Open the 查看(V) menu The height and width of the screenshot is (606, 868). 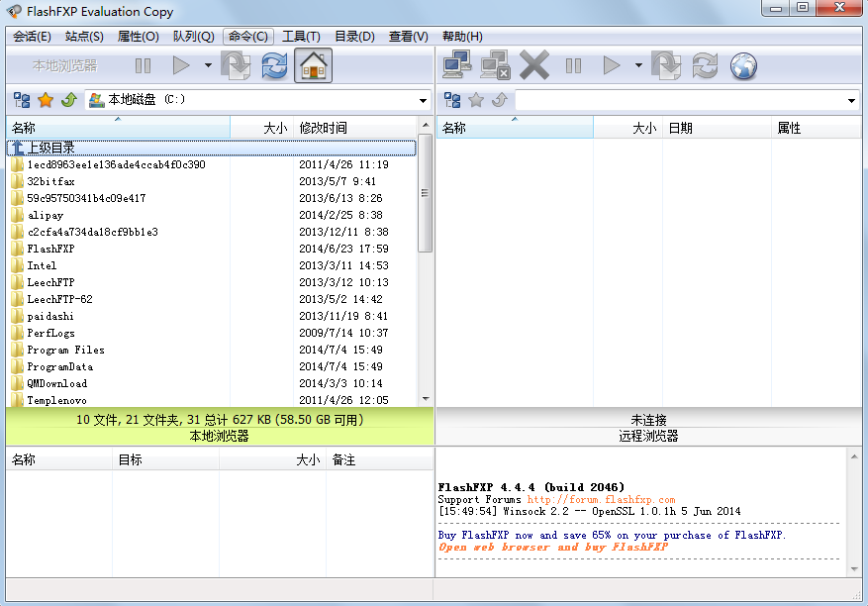(x=409, y=37)
